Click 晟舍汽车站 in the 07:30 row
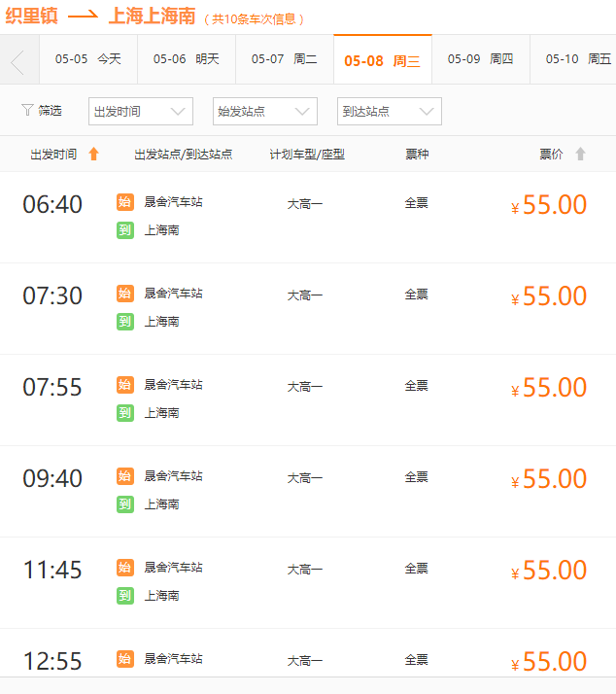The height and width of the screenshot is (694, 616). click(174, 294)
